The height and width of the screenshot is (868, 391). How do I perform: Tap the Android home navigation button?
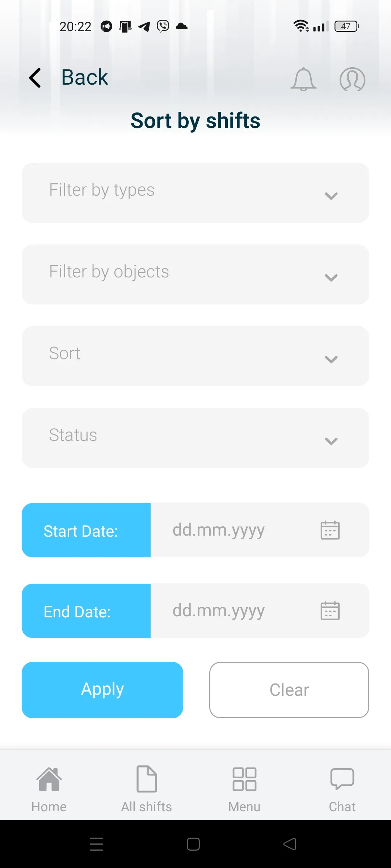(x=193, y=844)
